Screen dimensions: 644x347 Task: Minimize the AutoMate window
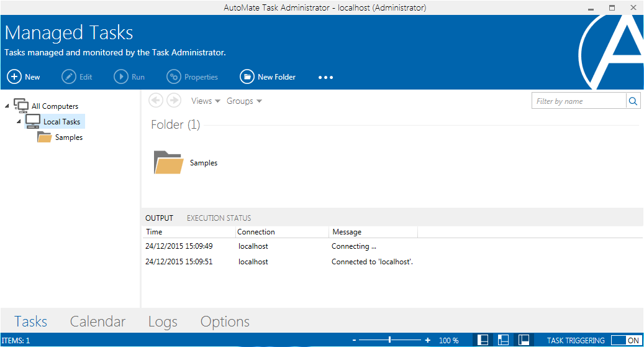pos(591,8)
